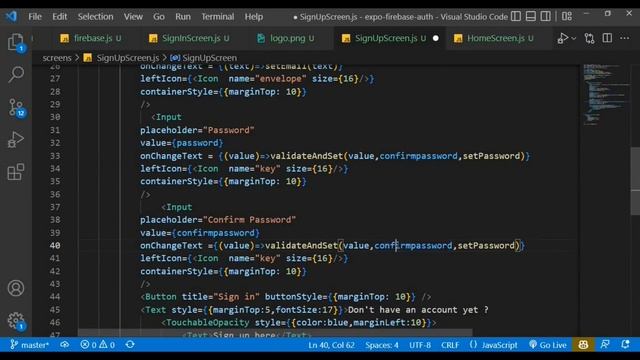Switch to HomeScreen.js tab
640x360 pixels.
coord(495,38)
